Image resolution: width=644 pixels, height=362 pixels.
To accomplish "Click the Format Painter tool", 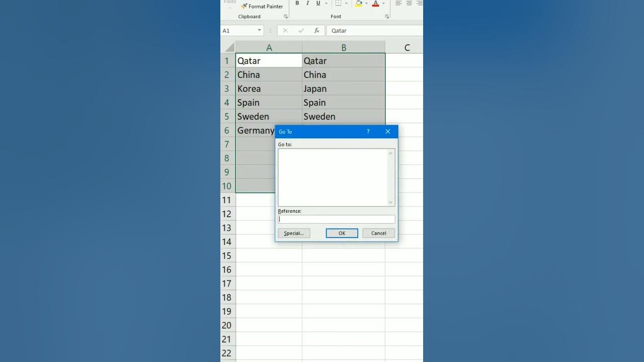I will click(262, 7).
